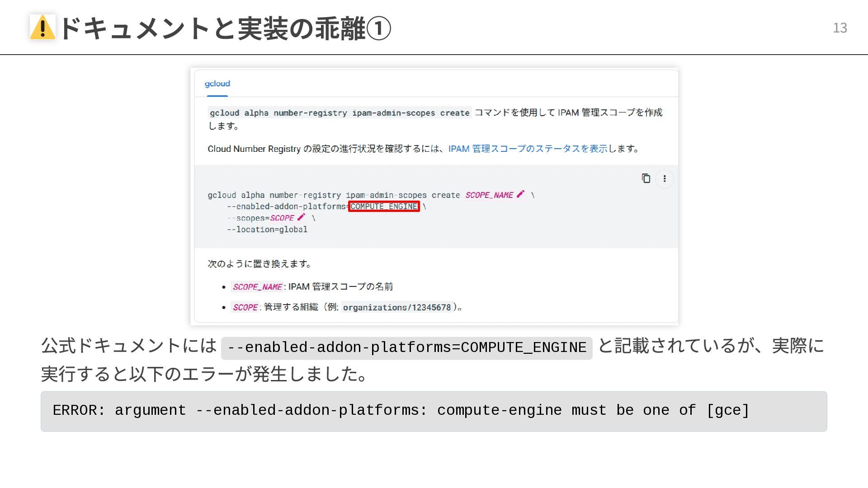Click the slide number 13

pos(840,28)
